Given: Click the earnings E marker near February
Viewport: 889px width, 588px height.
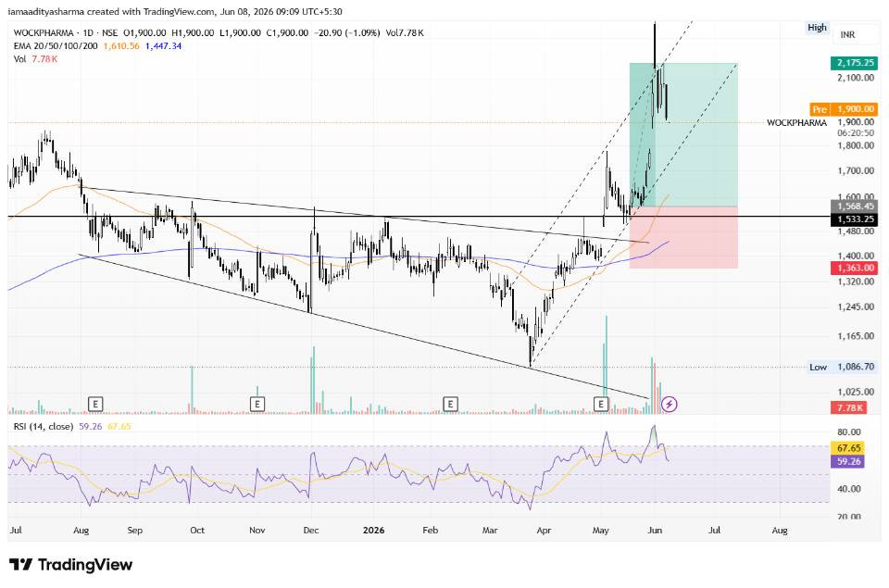Looking at the screenshot, I should 450,405.
